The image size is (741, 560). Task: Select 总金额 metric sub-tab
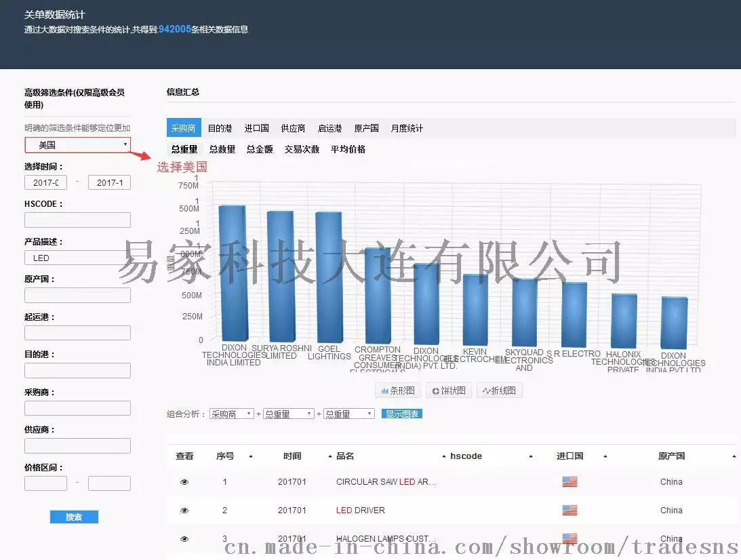click(x=260, y=149)
